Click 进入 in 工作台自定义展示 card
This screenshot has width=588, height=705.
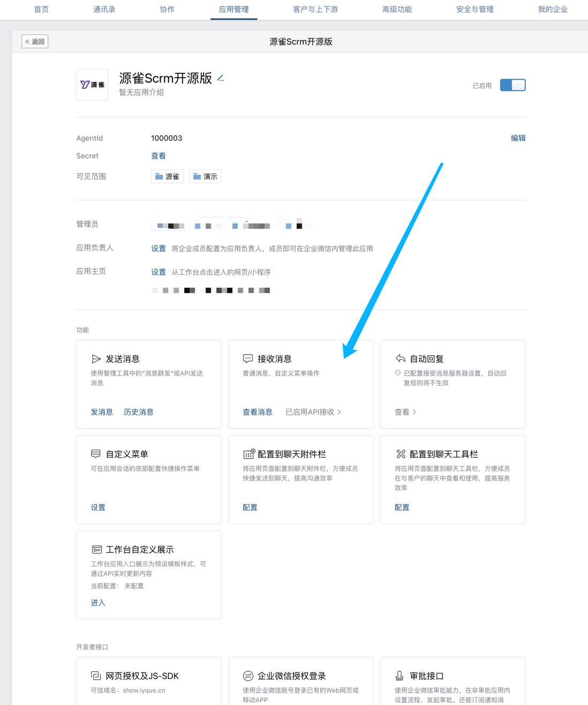click(98, 603)
